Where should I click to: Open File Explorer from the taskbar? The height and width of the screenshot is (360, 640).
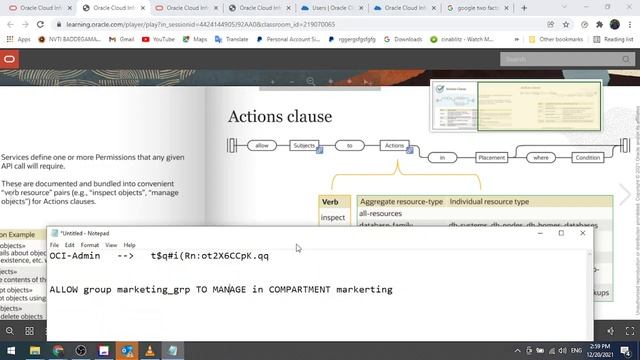[35, 351]
